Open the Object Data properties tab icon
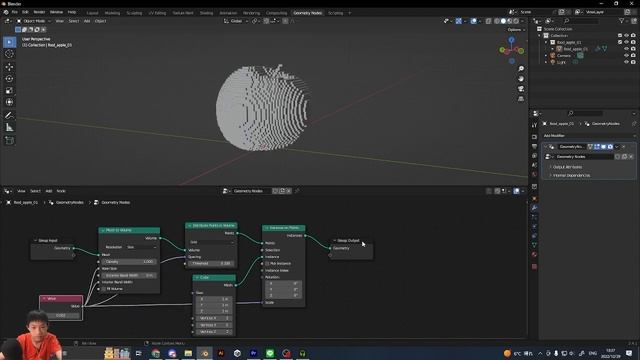Image resolution: width=640 pixels, height=360 pixels. 534,245
